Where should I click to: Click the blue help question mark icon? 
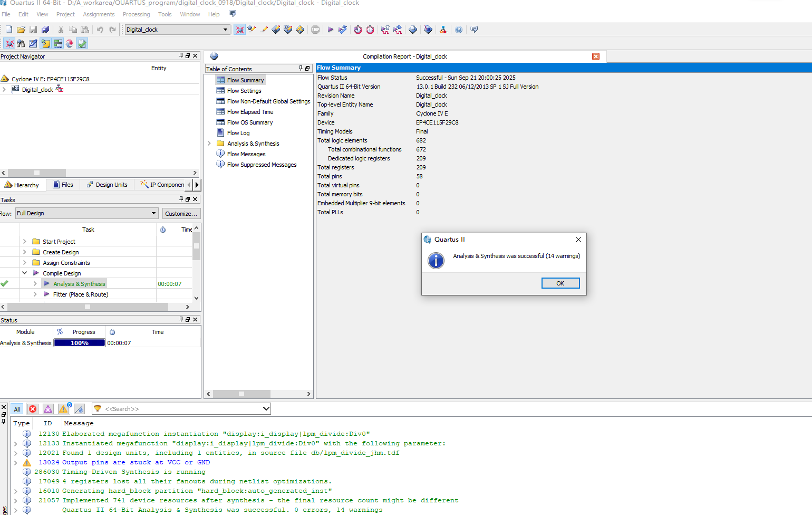459,30
